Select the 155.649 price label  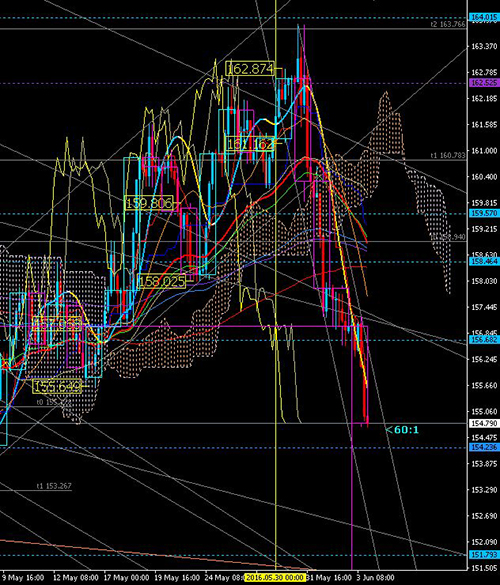pos(57,387)
